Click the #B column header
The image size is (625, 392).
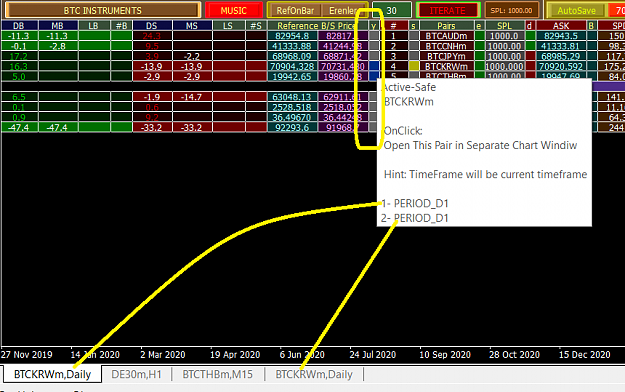121,26
